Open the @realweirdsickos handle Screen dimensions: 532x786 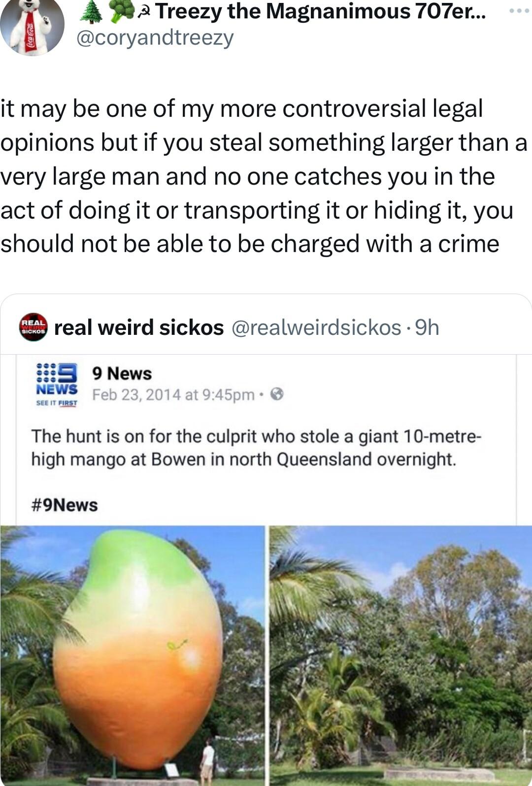pos(316,328)
